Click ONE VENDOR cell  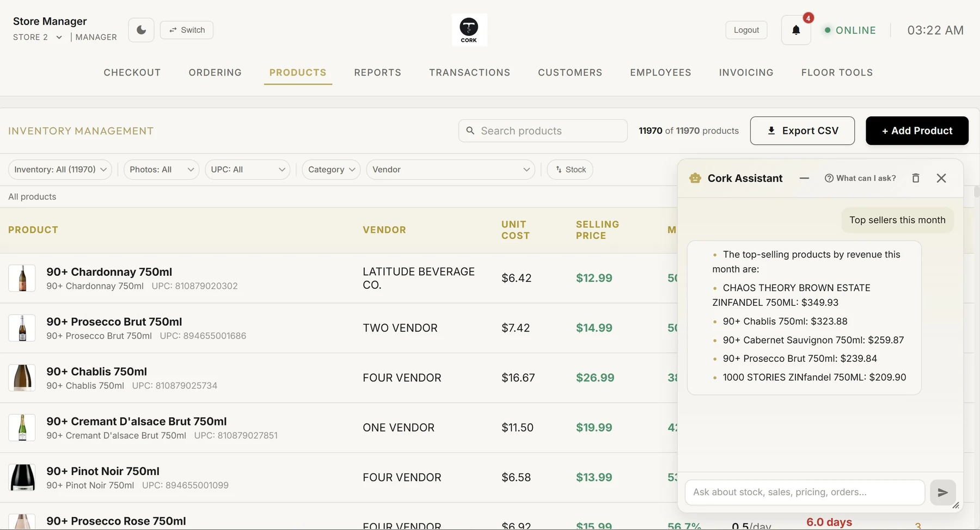click(399, 428)
